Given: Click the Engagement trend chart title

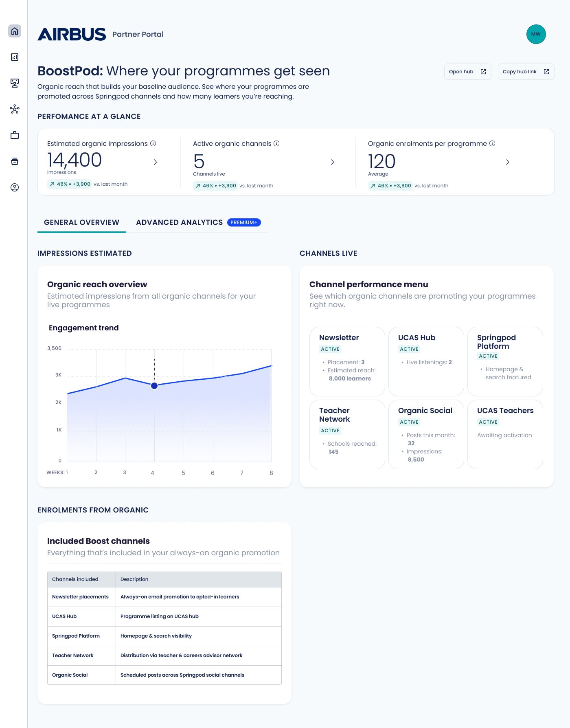Looking at the screenshot, I should (84, 328).
